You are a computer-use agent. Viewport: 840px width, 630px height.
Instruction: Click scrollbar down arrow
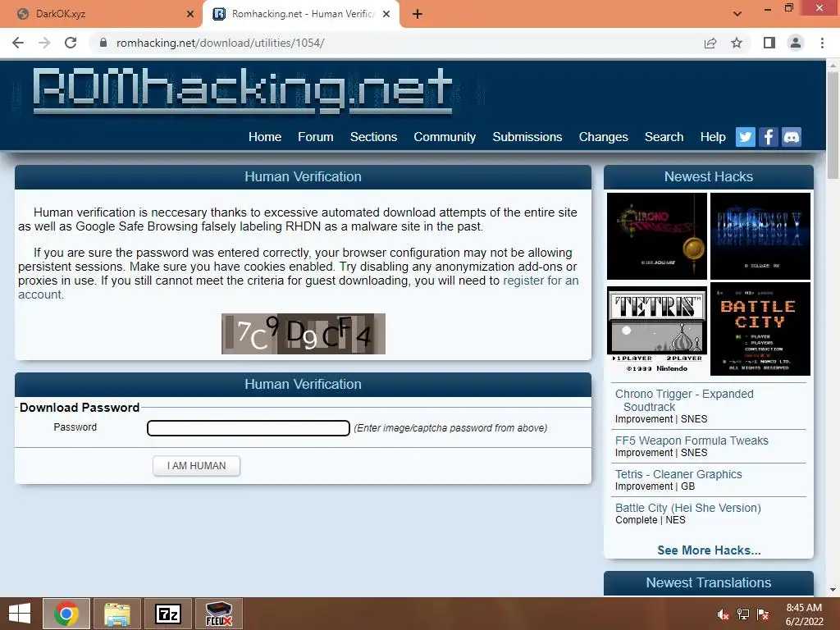coord(833,590)
